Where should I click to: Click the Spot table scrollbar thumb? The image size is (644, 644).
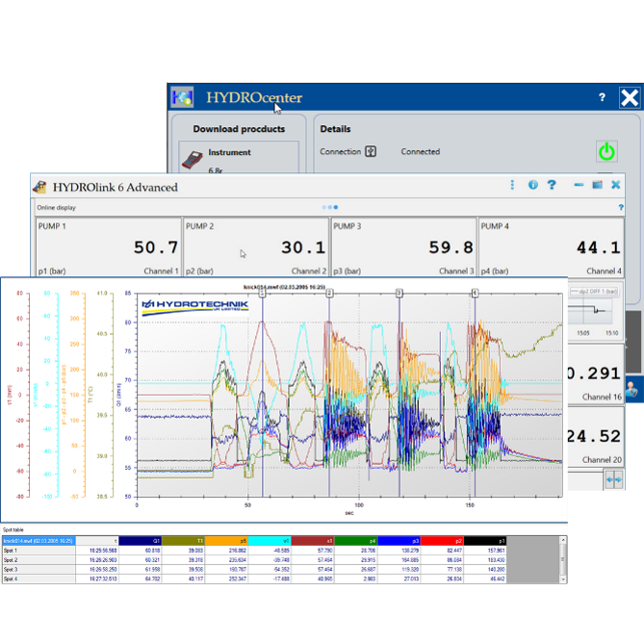click(x=563, y=559)
